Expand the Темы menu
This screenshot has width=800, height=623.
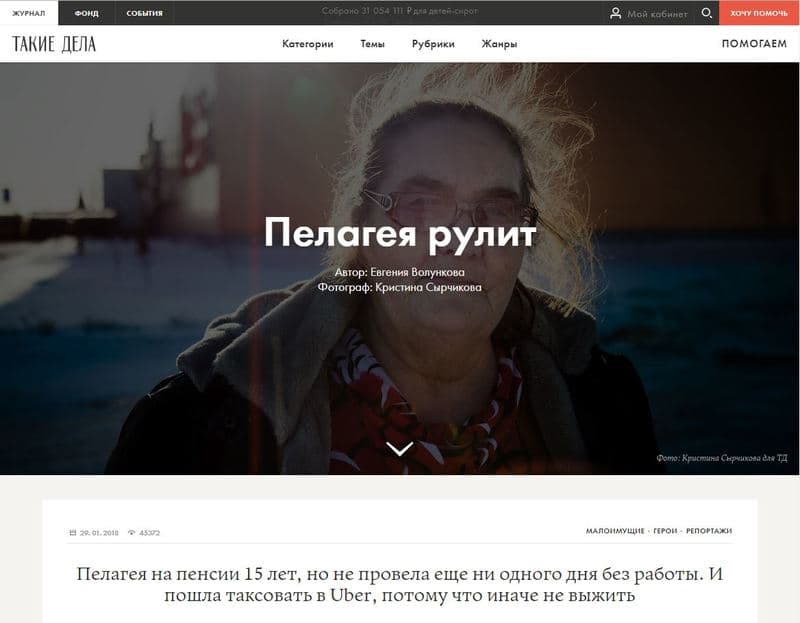pos(372,44)
